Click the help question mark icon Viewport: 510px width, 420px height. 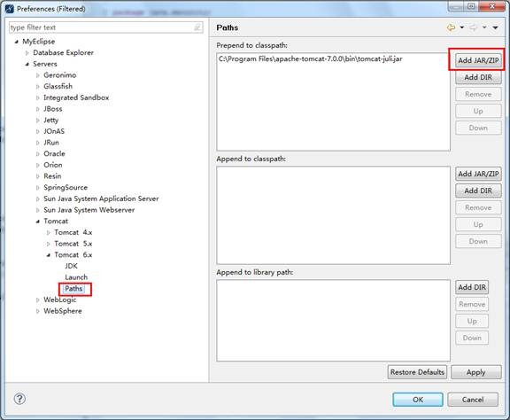(19, 399)
